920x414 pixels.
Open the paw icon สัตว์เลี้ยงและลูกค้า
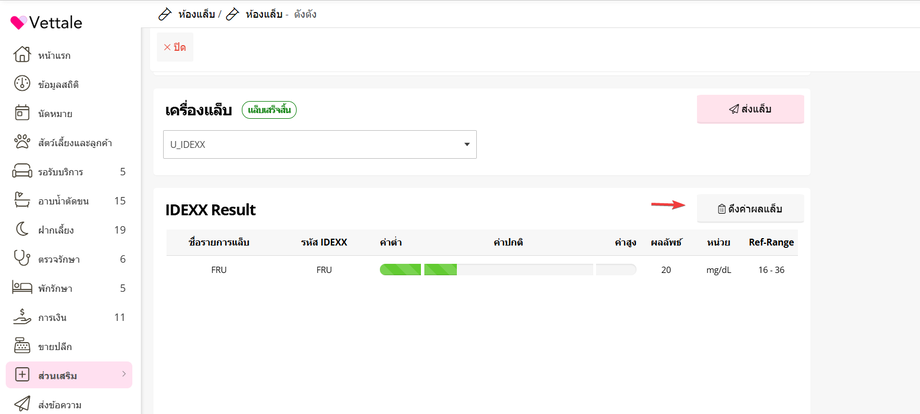[22, 142]
